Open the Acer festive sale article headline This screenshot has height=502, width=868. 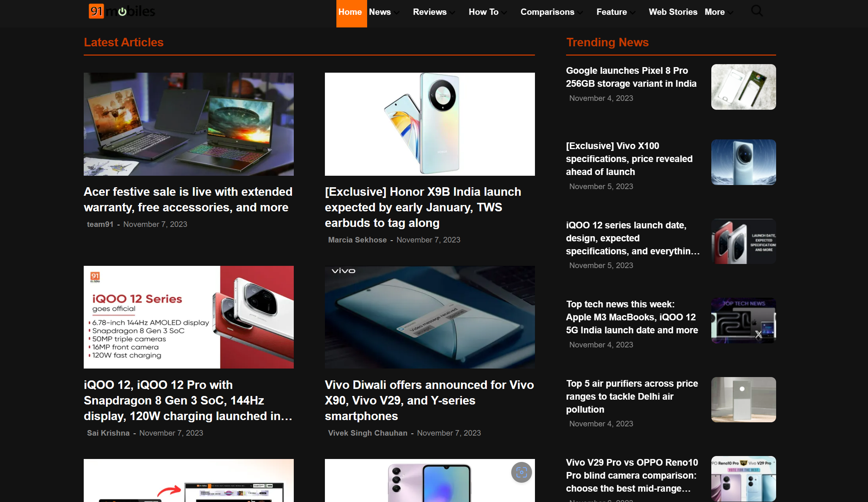[188, 199]
